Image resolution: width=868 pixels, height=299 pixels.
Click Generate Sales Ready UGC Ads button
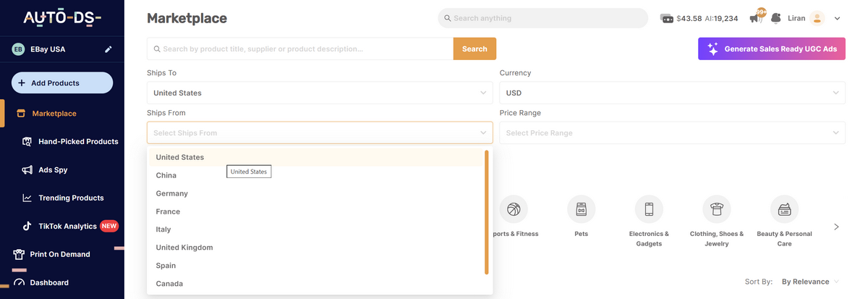point(771,49)
